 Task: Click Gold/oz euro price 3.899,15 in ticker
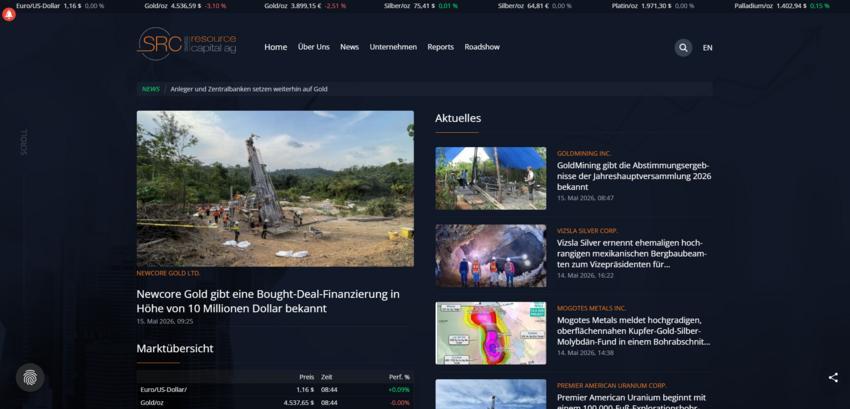click(x=305, y=6)
